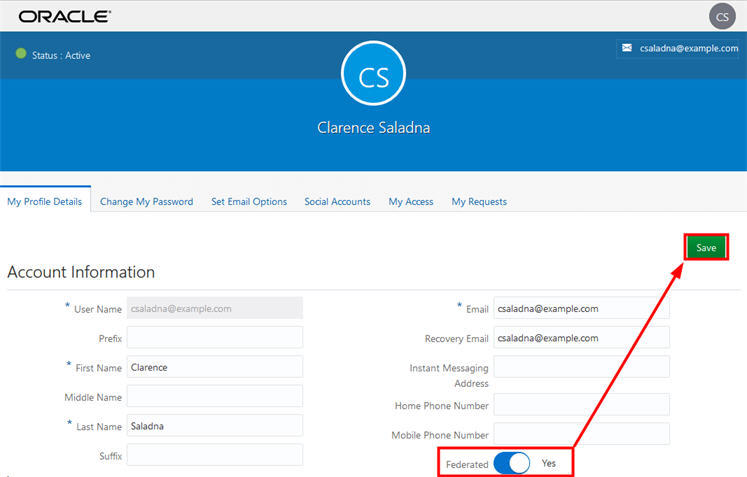Click the Last Name field containing Saladna
Screen dimensions: 747x477
[x=214, y=426]
